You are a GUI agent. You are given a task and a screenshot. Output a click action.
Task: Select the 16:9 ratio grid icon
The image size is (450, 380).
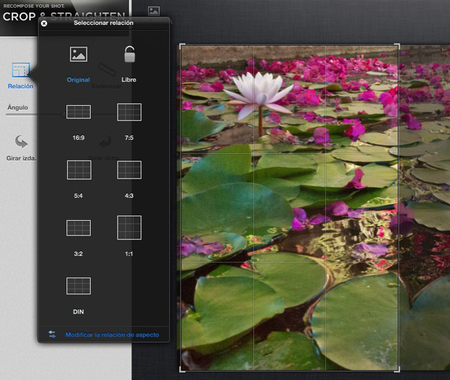click(x=78, y=112)
